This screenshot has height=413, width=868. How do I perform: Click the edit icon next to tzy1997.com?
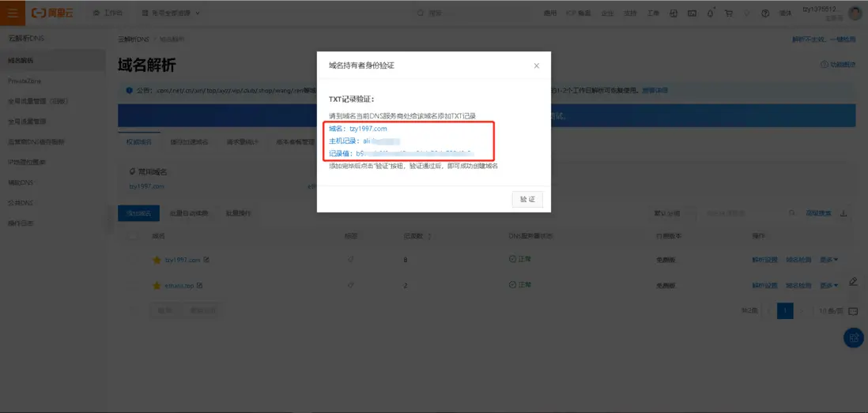(x=206, y=259)
